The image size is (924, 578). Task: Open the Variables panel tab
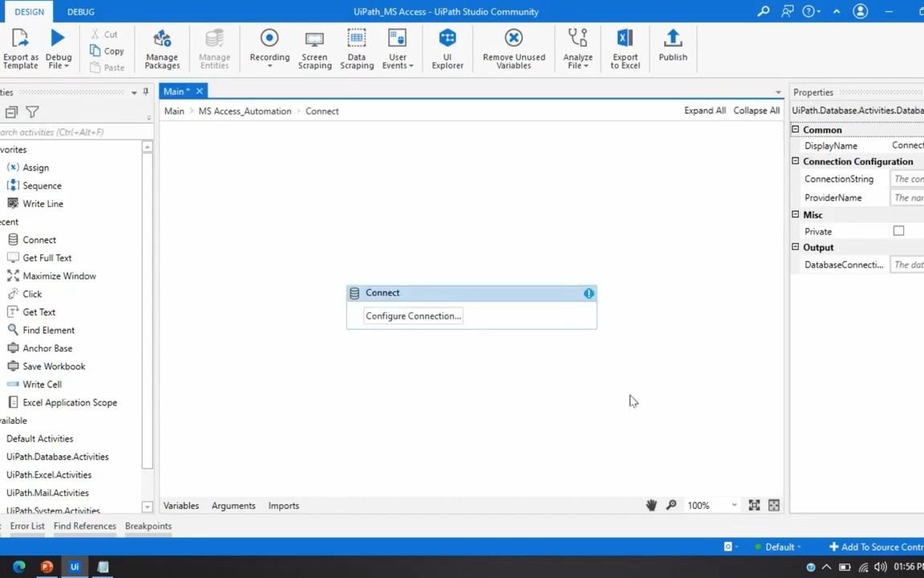coord(181,506)
